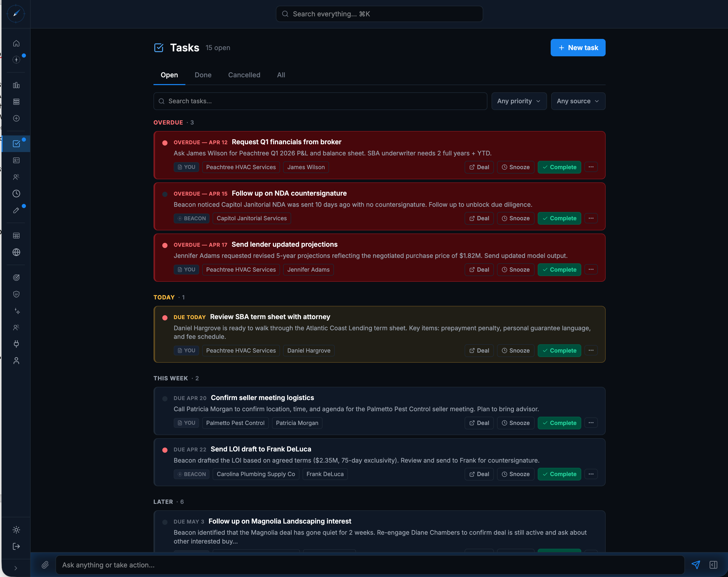Complete the Request Q1 financials task
This screenshot has width=728, height=577.
pos(559,167)
